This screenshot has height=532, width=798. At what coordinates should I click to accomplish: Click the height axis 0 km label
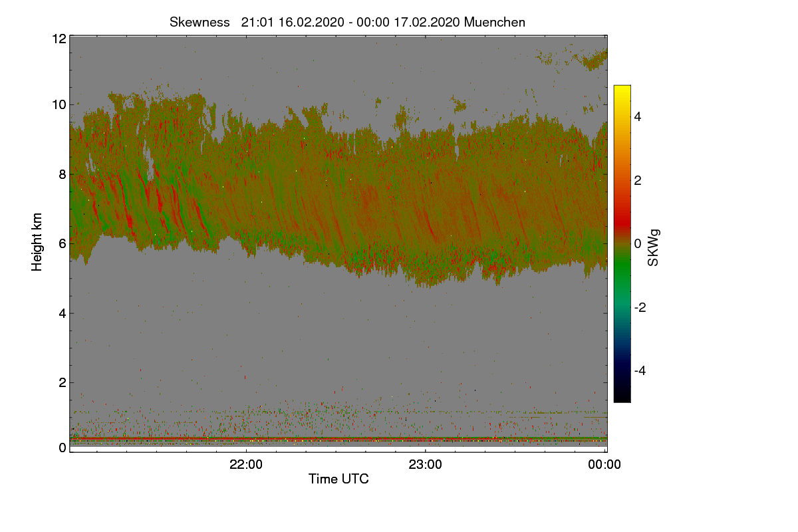click(63, 448)
